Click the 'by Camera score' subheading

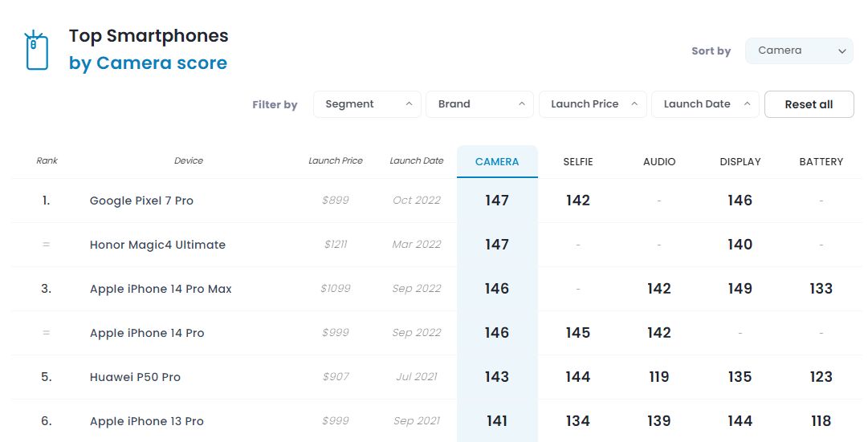(x=148, y=63)
